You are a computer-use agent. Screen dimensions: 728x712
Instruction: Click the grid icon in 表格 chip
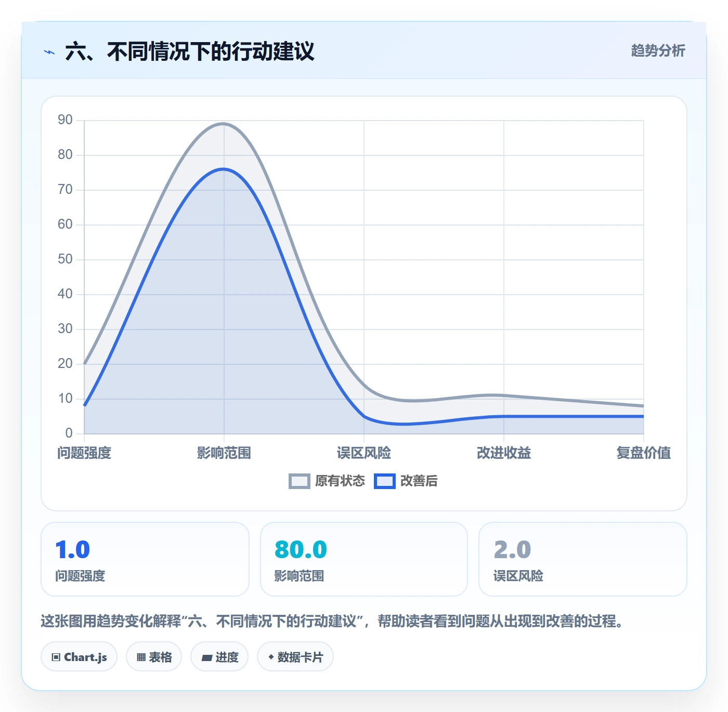point(141,657)
